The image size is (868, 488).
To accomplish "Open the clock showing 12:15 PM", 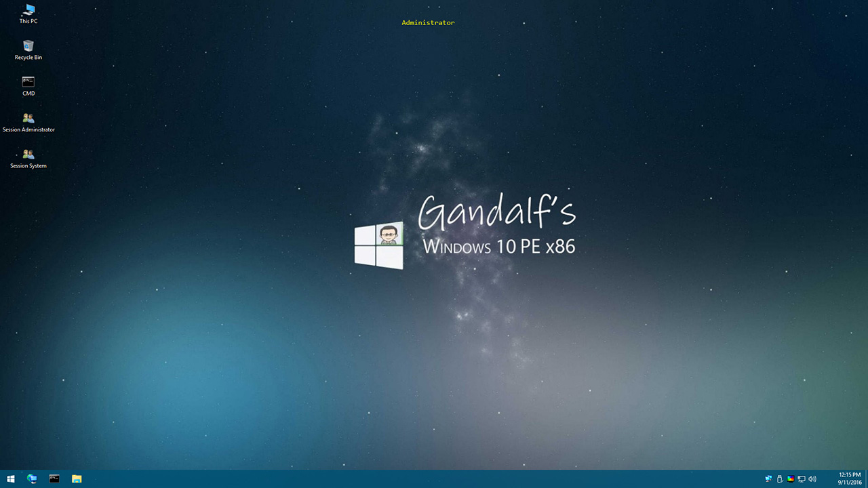I will (x=850, y=479).
